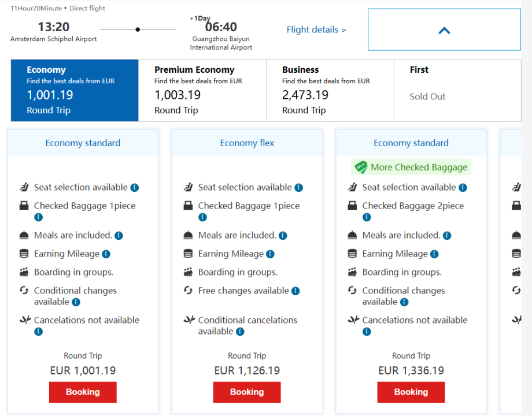This screenshot has width=532, height=416.
Task: Click the Economy flex card header
Action: (x=247, y=143)
